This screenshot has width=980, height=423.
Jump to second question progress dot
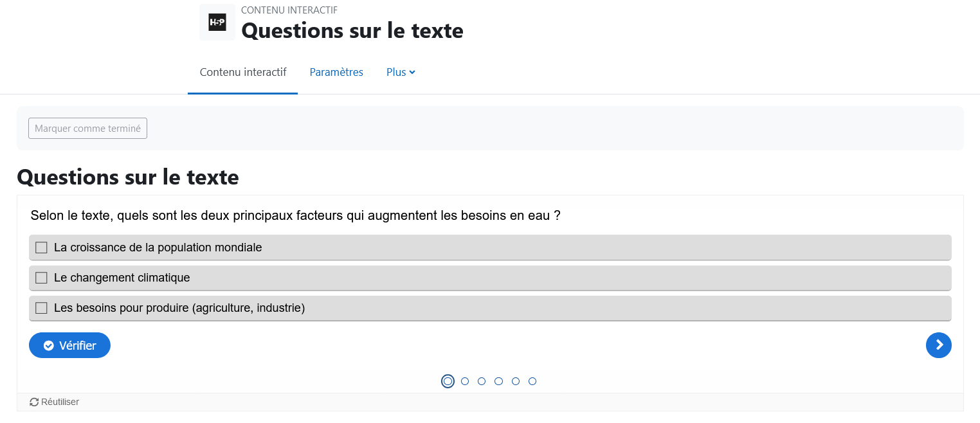pos(465,381)
